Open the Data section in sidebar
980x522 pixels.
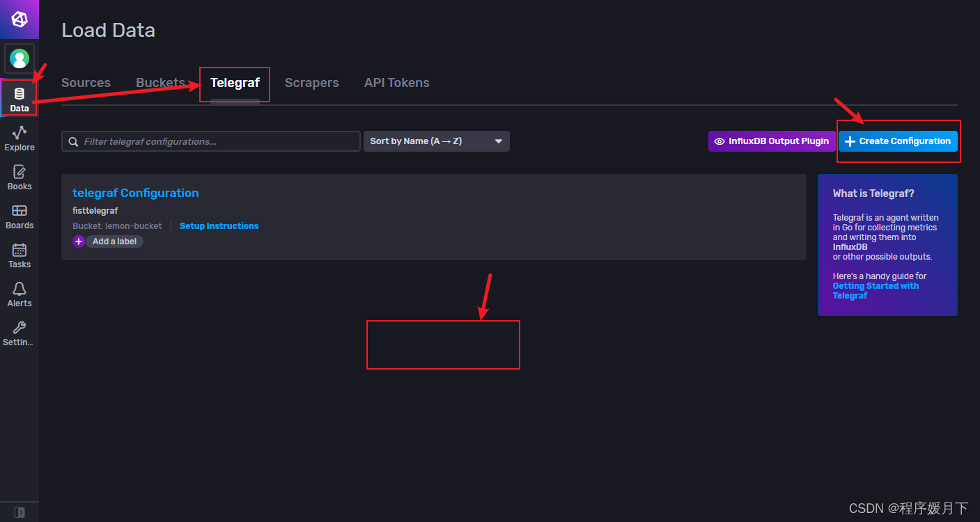click(x=20, y=99)
